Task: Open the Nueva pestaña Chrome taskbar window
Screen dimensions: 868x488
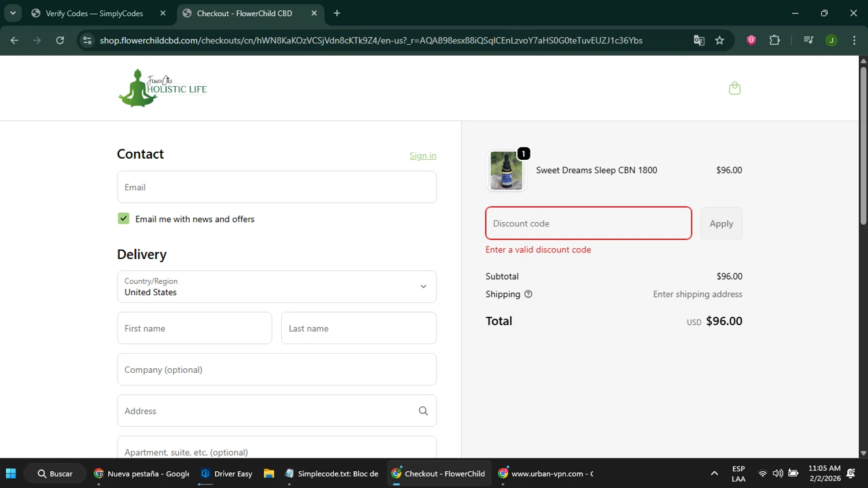Action: [x=142, y=474]
